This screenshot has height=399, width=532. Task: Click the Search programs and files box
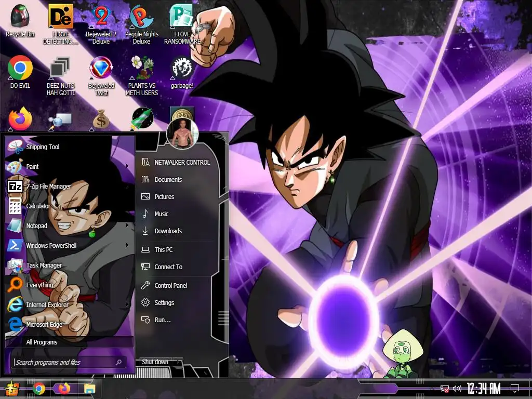coord(70,362)
